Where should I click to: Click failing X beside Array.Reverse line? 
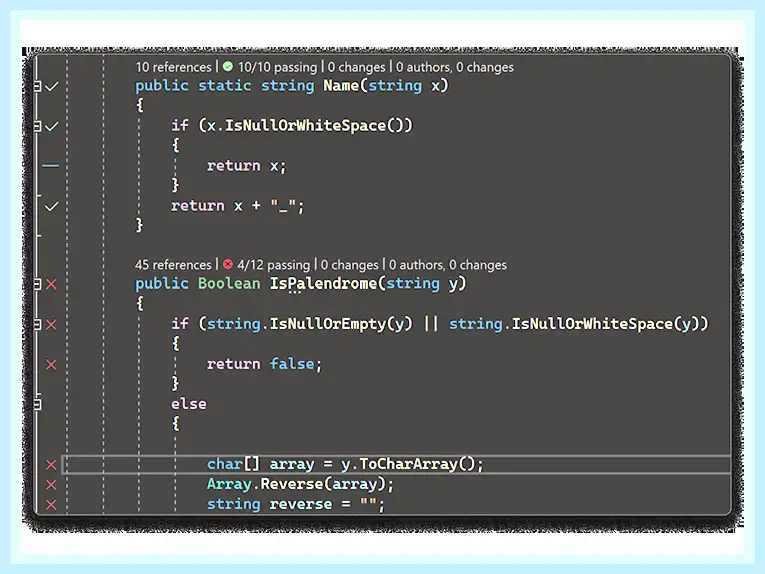tap(51, 485)
